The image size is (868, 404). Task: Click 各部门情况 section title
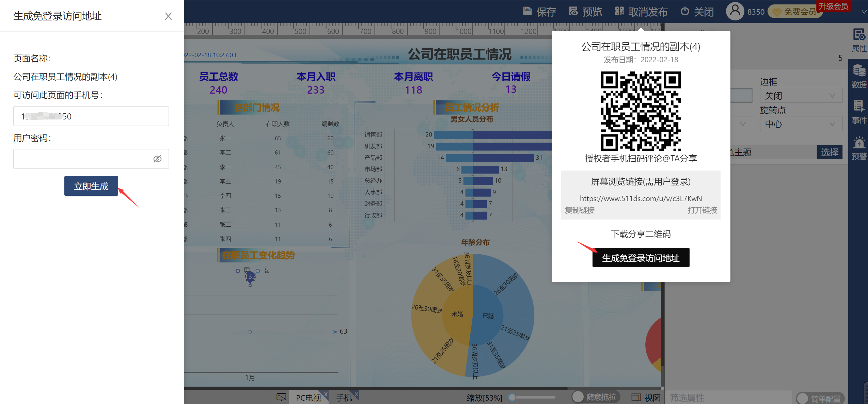pos(256,108)
